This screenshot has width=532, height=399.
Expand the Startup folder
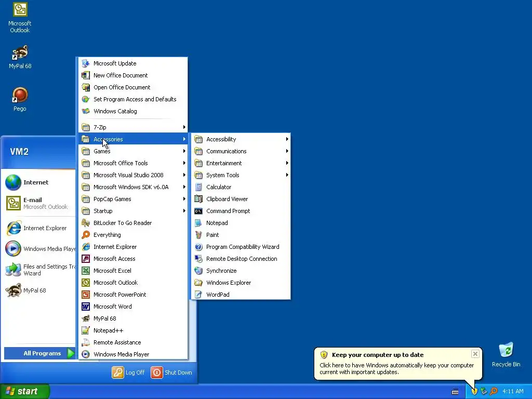(x=132, y=211)
